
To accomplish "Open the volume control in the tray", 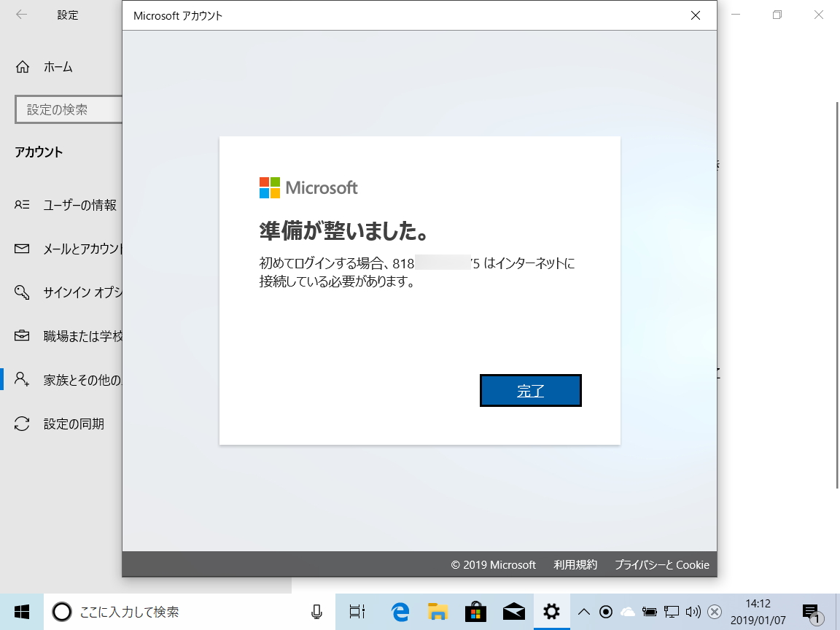I will click(692, 612).
